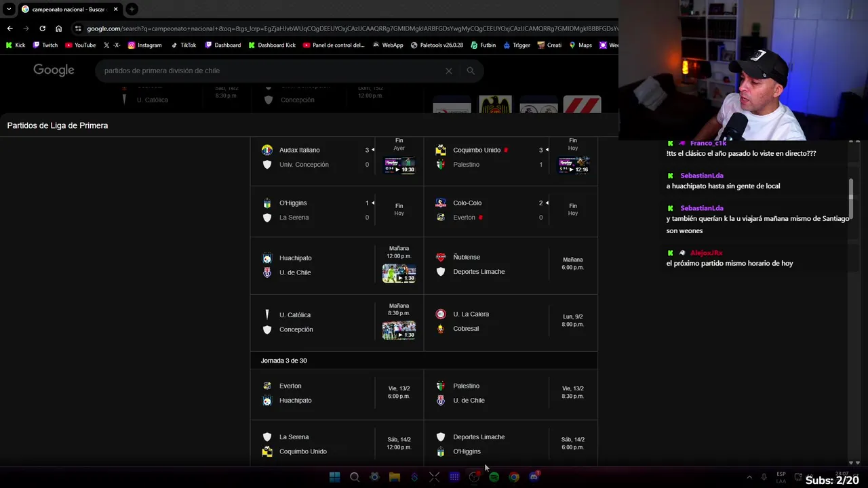Viewport: 868px width, 488px height.
Task: Open the Futbin bookmark
Action: [x=484, y=45]
